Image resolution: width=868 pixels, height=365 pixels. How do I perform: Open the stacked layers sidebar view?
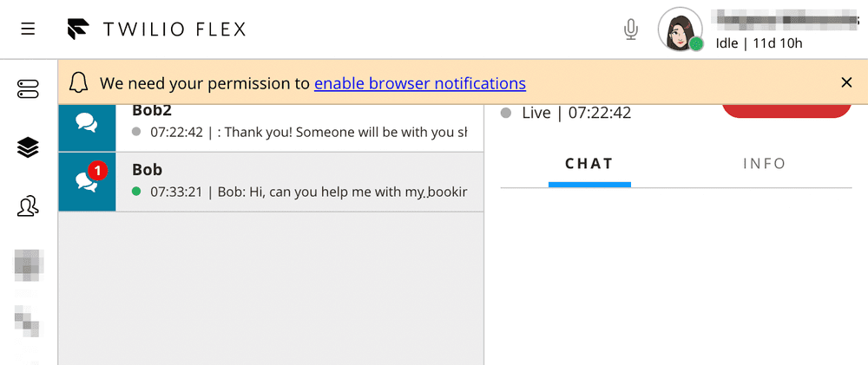point(28,148)
